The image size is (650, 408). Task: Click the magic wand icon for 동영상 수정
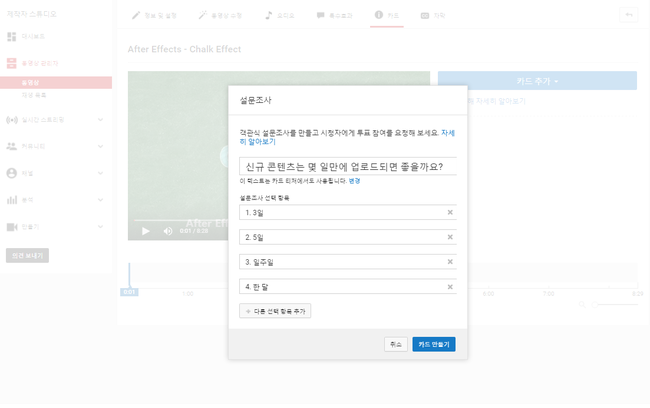coord(202,15)
